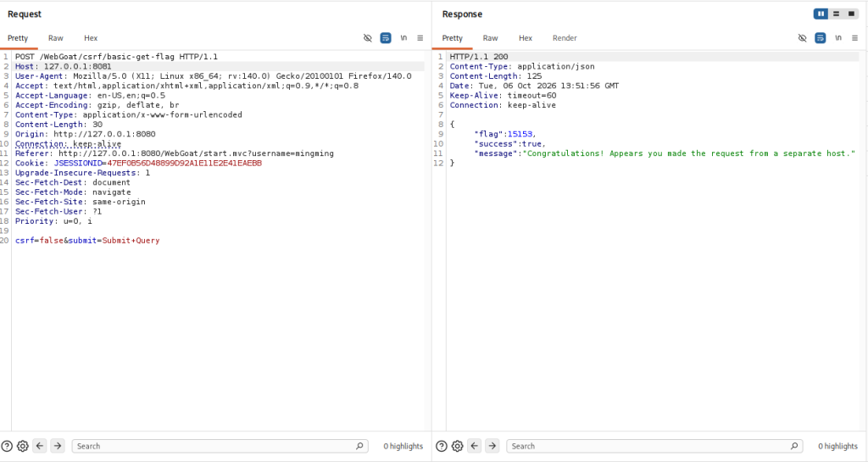Click the "success":true line
868x462 pixels.
tap(509, 144)
